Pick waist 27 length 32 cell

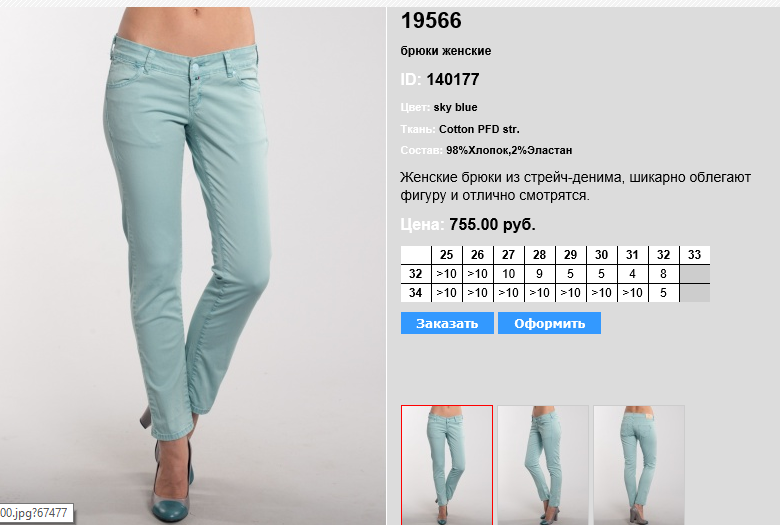(508, 274)
